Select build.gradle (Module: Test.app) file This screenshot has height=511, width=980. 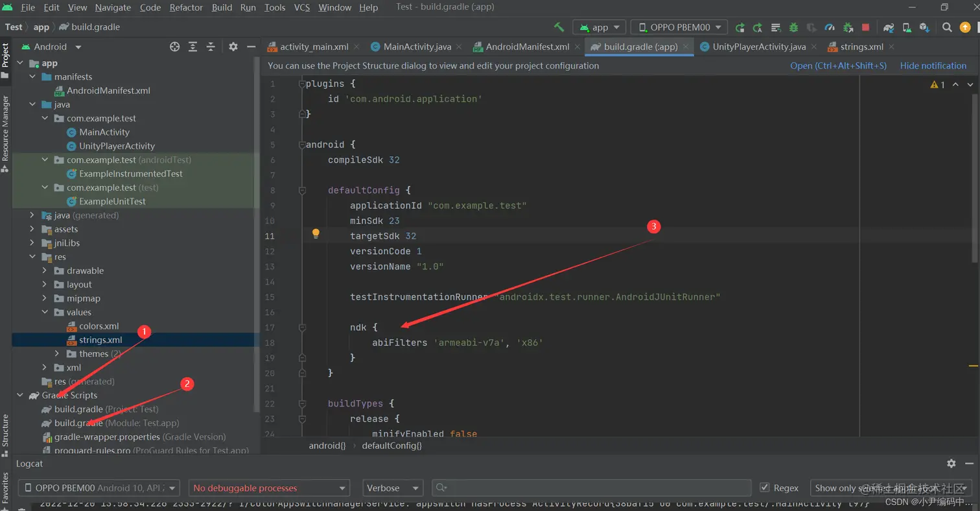tap(117, 423)
